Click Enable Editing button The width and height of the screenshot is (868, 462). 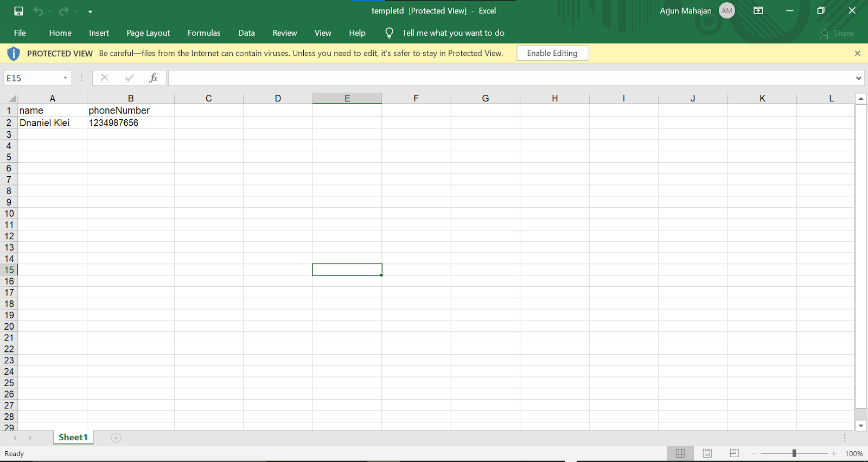pyautogui.click(x=552, y=53)
